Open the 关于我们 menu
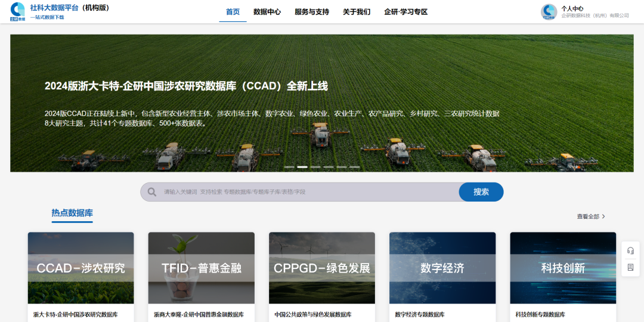 (x=357, y=12)
